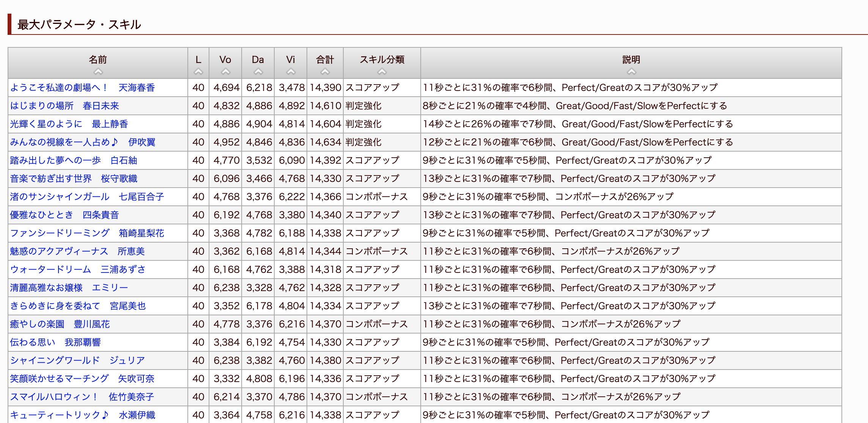Select total value 14,634 for 伊吹翼
Viewport: 868px width, 423px height.
point(325,142)
